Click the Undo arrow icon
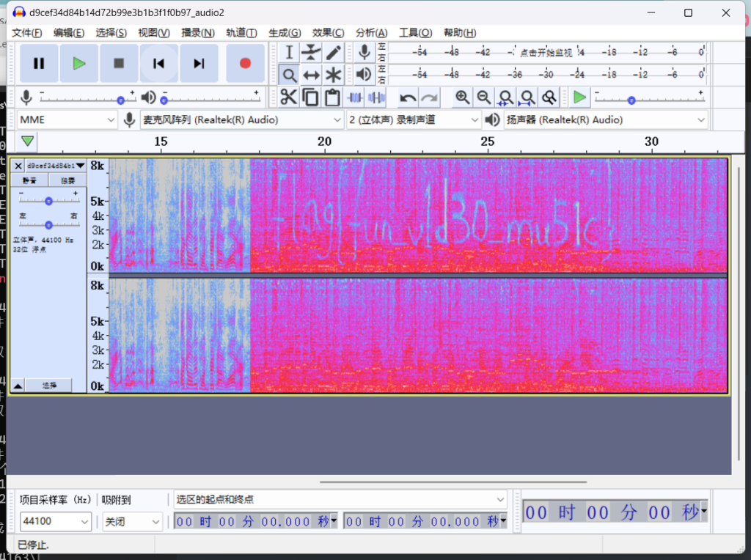751x560 pixels. pos(409,97)
